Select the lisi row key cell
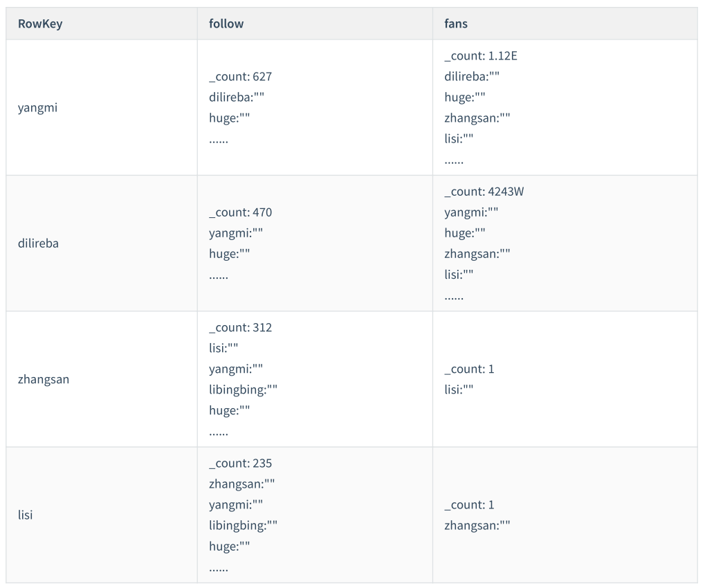This screenshot has height=588, width=705. click(25, 515)
